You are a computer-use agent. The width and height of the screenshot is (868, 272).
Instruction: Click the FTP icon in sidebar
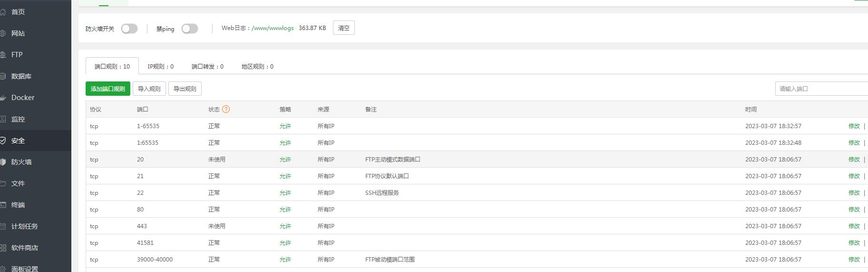click(x=3, y=55)
